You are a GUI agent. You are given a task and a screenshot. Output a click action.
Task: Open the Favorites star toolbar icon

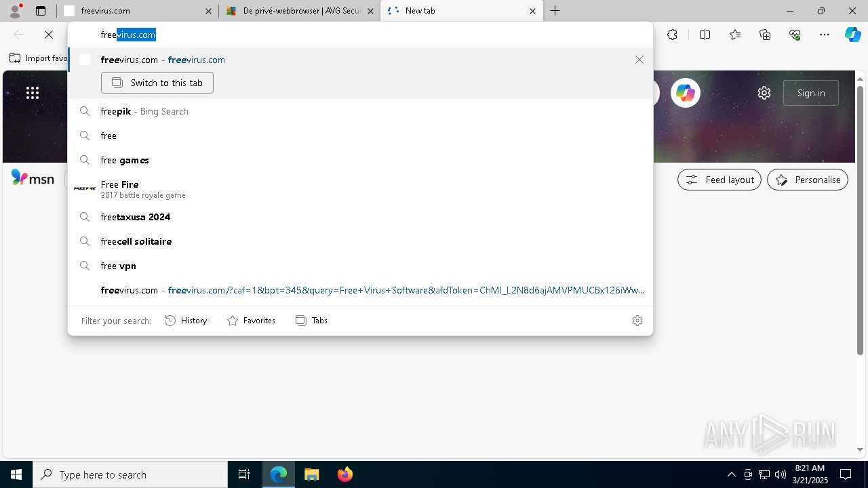[735, 35]
